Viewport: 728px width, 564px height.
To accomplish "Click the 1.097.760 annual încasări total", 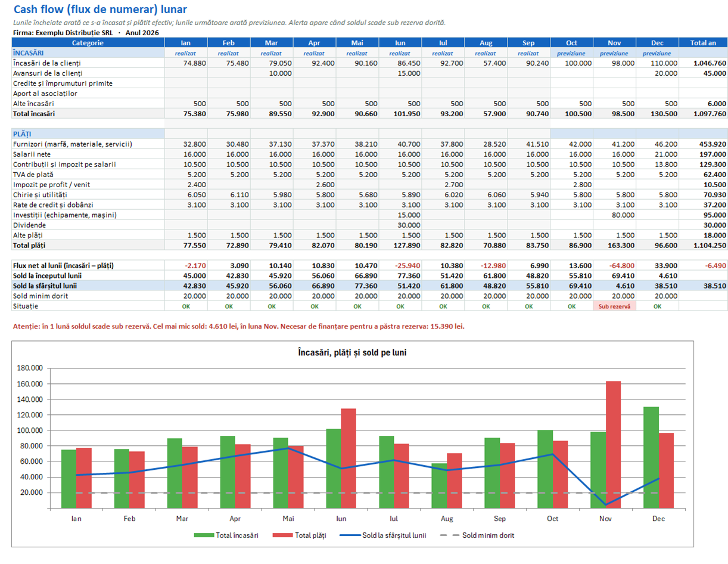I will click(704, 113).
